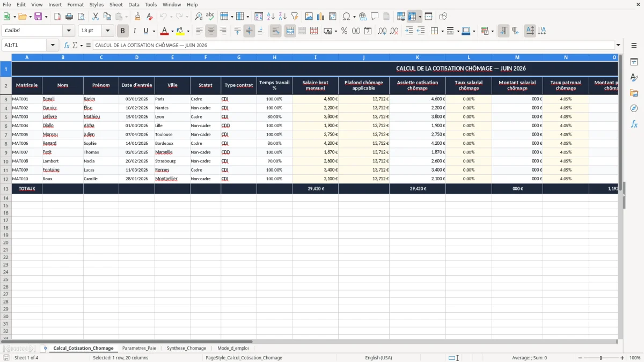
Task: Click the 100% zoom level
Action: [635, 358]
